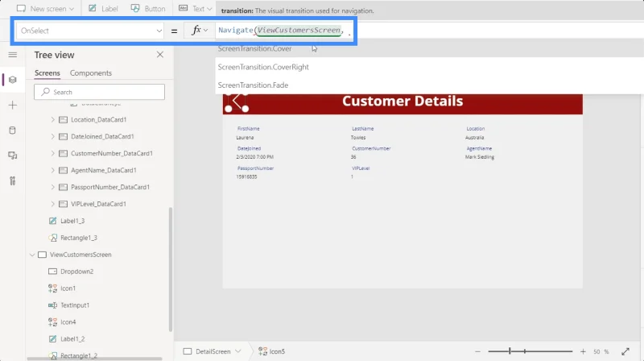This screenshot has width=644, height=361.
Task: Open the Insert plus icon in sidebar
Action: point(13,106)
